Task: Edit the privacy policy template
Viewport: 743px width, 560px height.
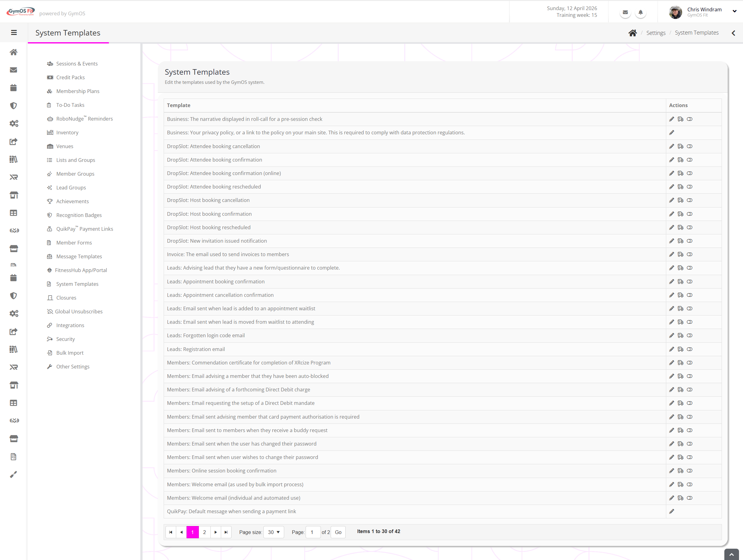Action: pyautogui.click(x=671, y=133)
